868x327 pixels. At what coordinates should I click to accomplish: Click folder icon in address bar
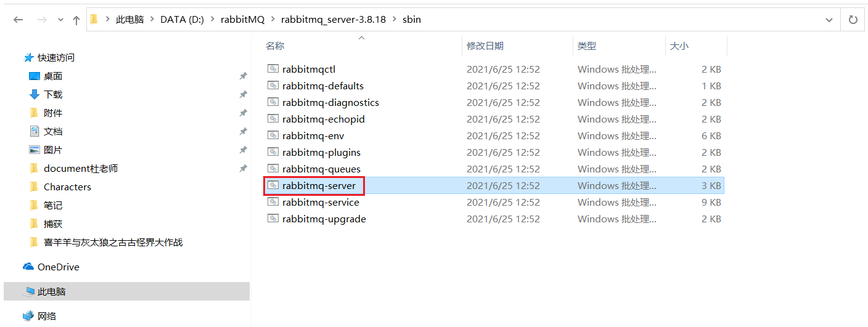(x=94, y=20)
